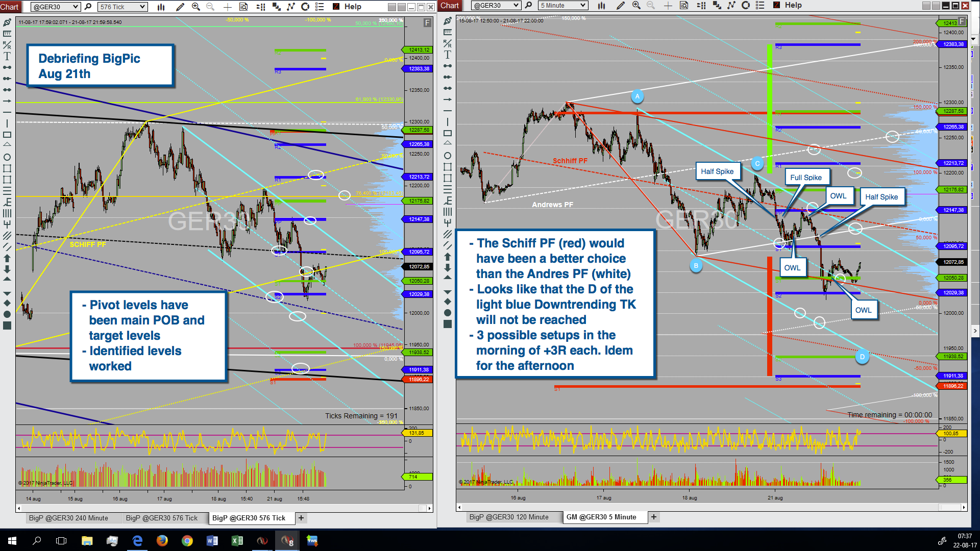Select the arrow up marker in left sidebar
The height and width of the screenshot is (551, 980).
tap(7, 258)
